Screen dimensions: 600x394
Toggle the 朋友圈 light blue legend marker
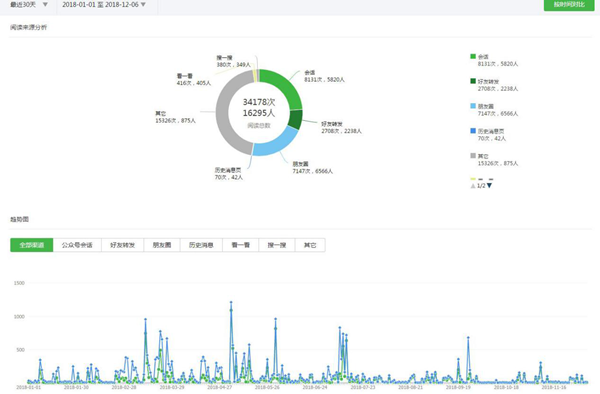pyautogui.click(x=473, y=106)
